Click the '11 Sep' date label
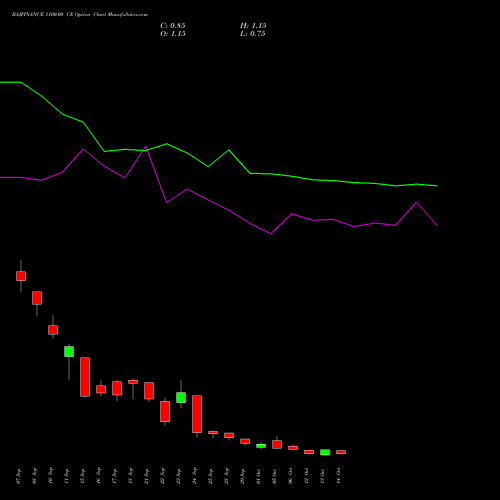Image resolution: width=500 pixels, height=500 pixels. [67, 476]
